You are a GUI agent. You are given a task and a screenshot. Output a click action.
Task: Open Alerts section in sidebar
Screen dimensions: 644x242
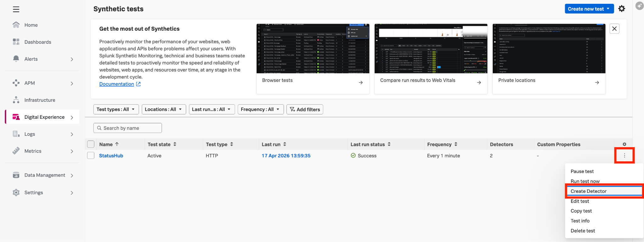click(x=31, y=59)
